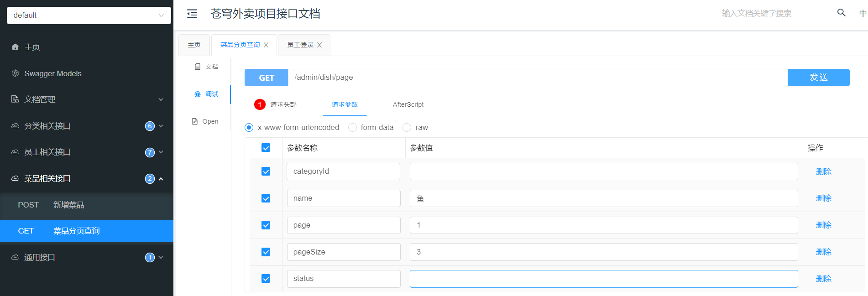Expand the 员工相关接口 chevron
The height and width of the screenshot is (296, 868).
tap(161, 152)
